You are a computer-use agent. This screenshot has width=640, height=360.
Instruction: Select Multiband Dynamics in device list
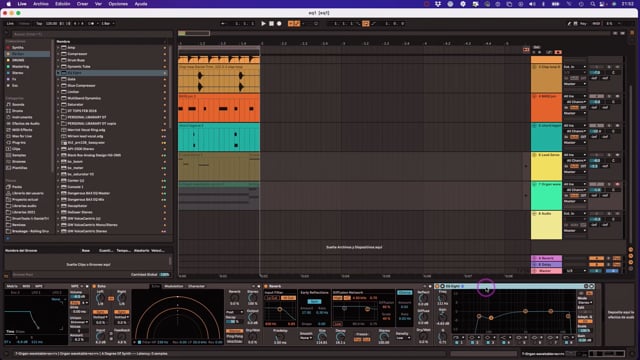pos(111,98)
